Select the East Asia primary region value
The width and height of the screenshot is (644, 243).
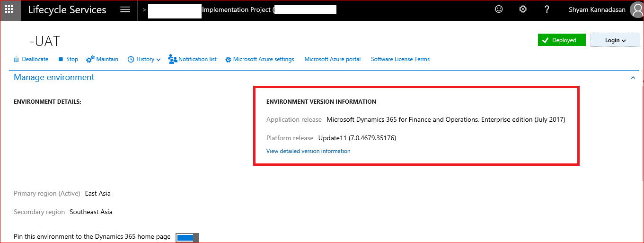tap(98, 193)
